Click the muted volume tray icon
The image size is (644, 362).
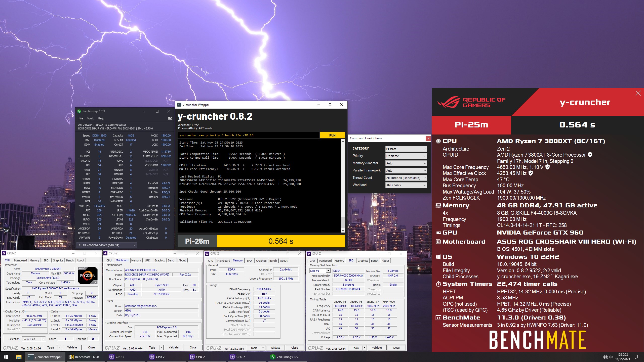click(611, 357)
